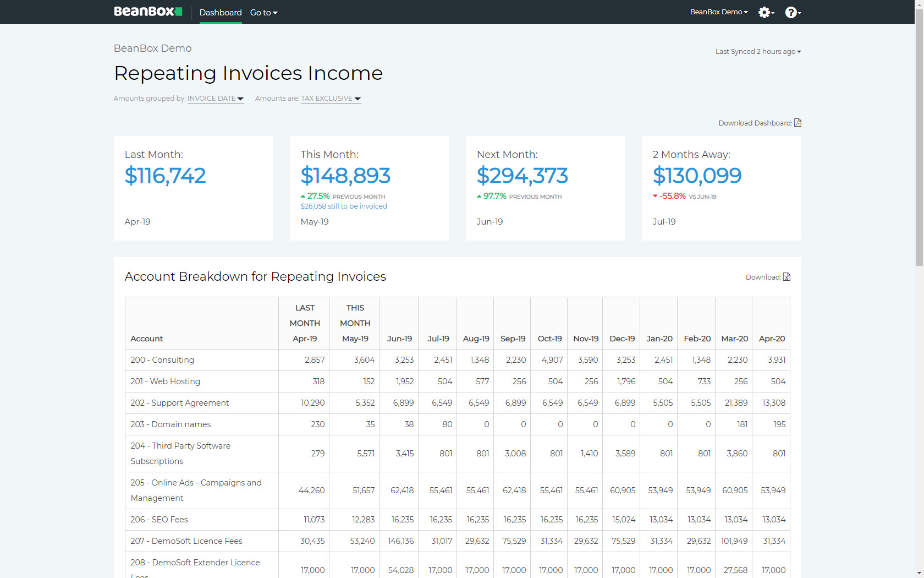
Task: Click the page vertical scrollbar thumb
Action: coord(919,137)
